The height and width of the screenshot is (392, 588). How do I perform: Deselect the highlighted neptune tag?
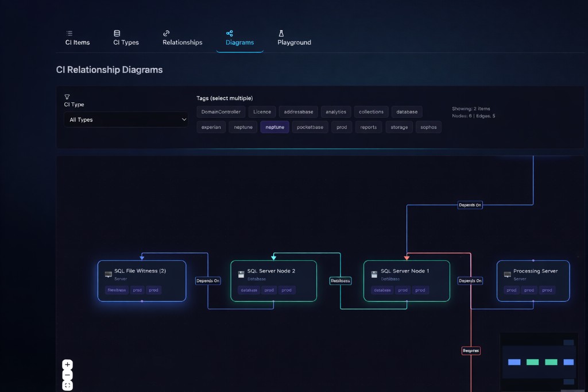(275, 127)
